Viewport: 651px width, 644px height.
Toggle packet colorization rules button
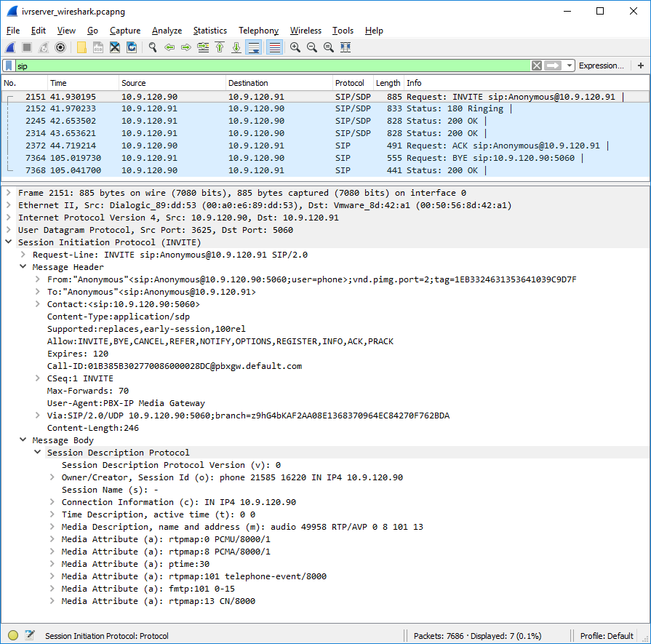(274, 47)
